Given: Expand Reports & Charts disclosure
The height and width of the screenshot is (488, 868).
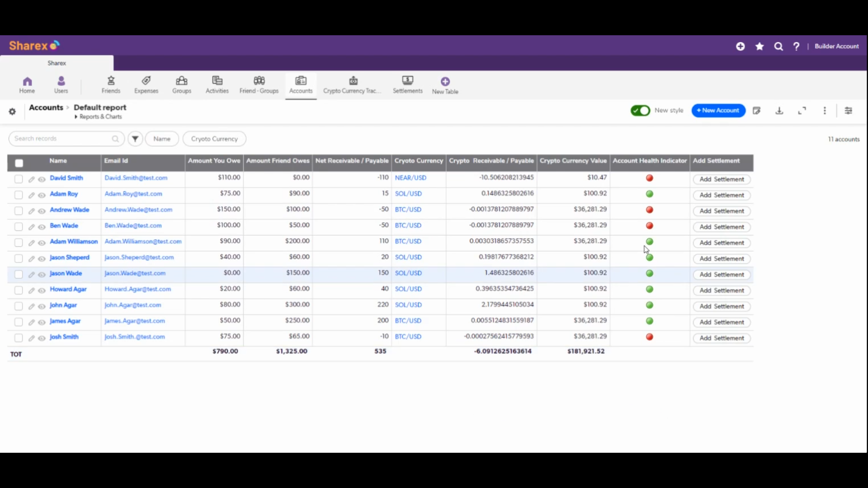Looking at the screenshot, I should click(x=98, y=117).
